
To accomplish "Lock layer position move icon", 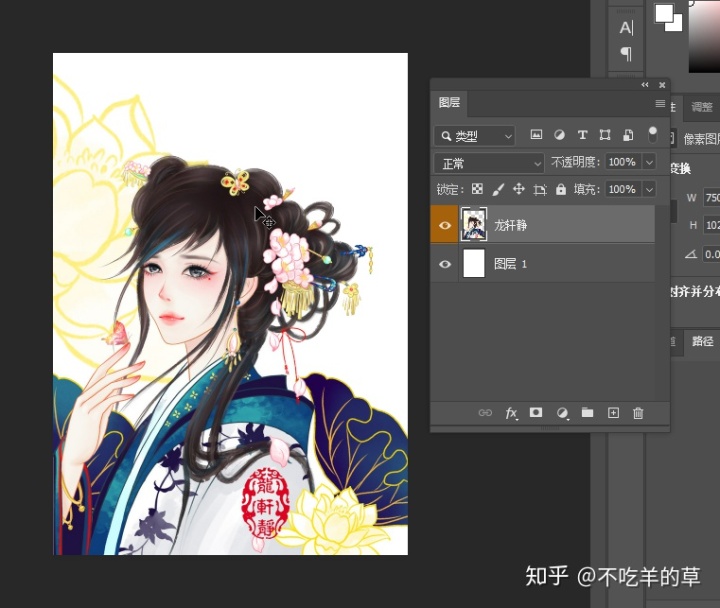I will 519,189.
